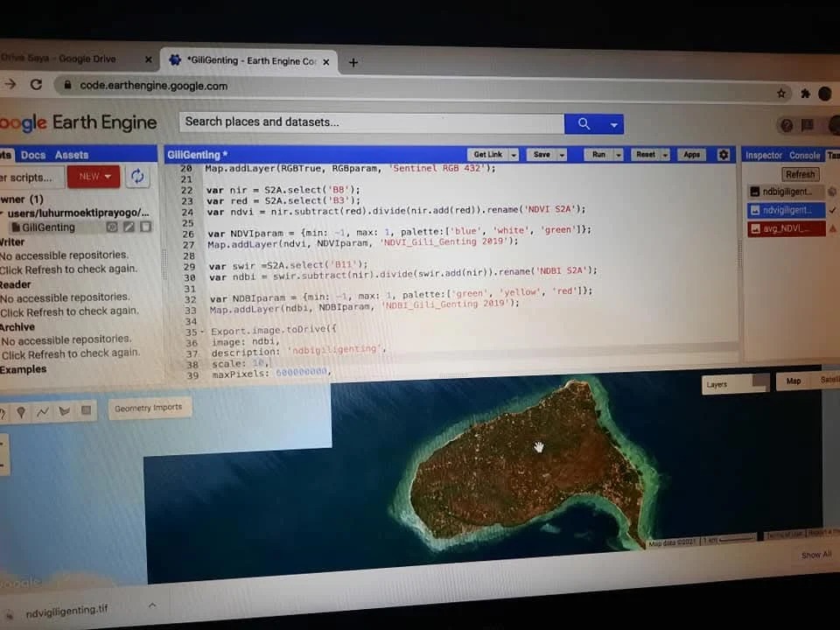Select the draw line tool

pos(42,411)
